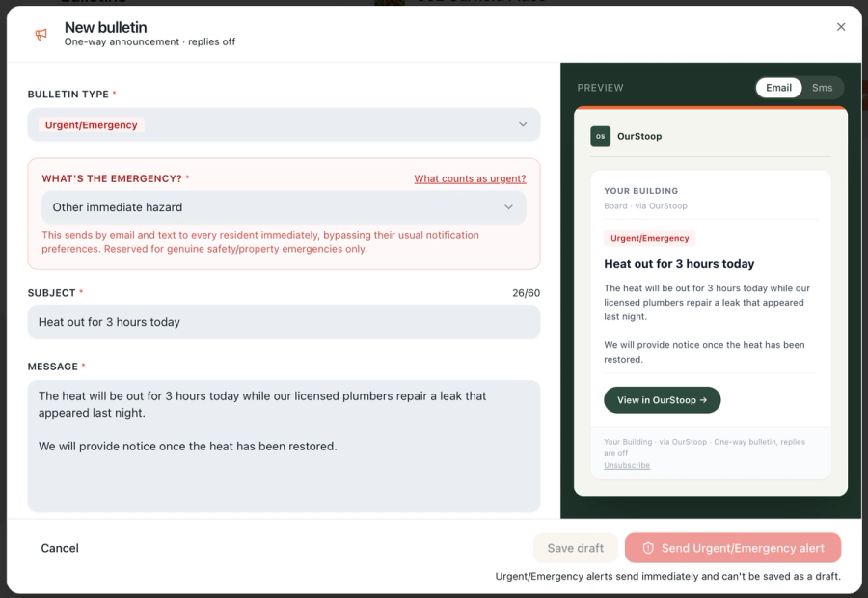Open the Bulletin Type dropdown
The width and height of the screenshot is (868, 598).
(x=284, y=124)
